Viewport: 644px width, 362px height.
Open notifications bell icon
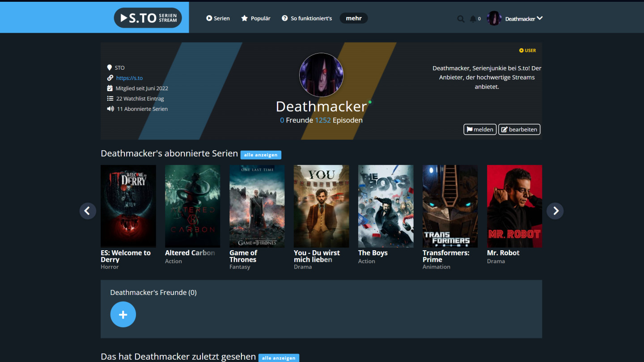(473, 19)
